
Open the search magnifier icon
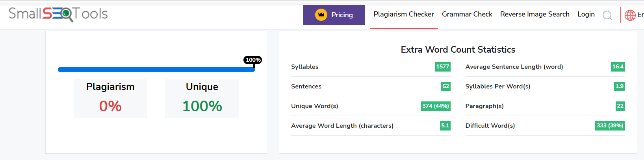[607, 15]
